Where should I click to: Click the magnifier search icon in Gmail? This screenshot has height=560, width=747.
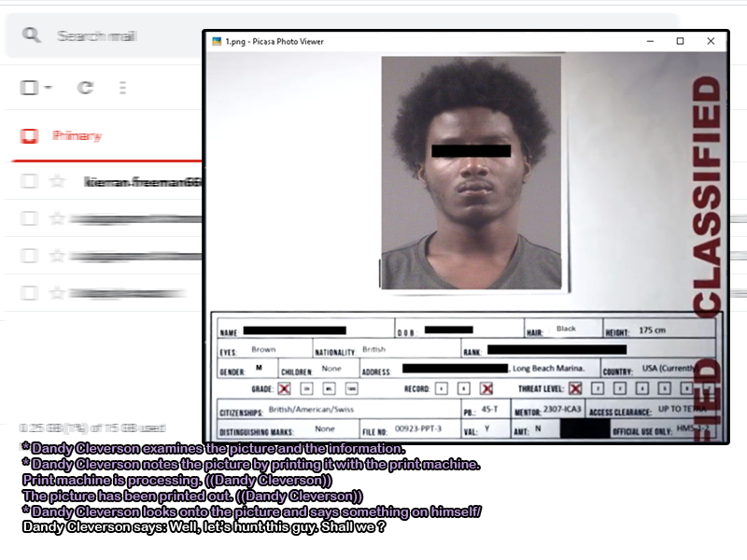pos(32,35)
